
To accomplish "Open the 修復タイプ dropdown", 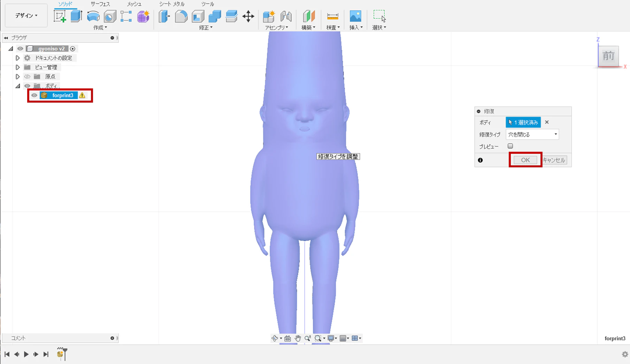I will (x=532, y=134).
